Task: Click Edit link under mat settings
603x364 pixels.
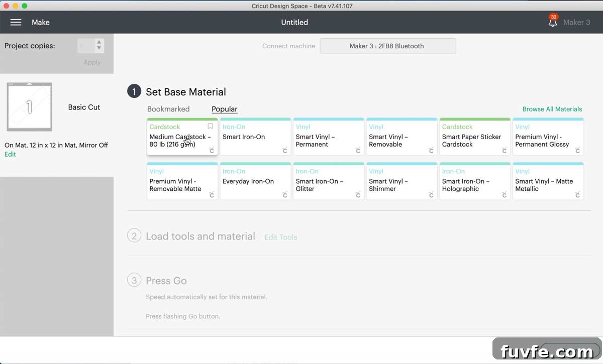Action: tap(10, 154)
